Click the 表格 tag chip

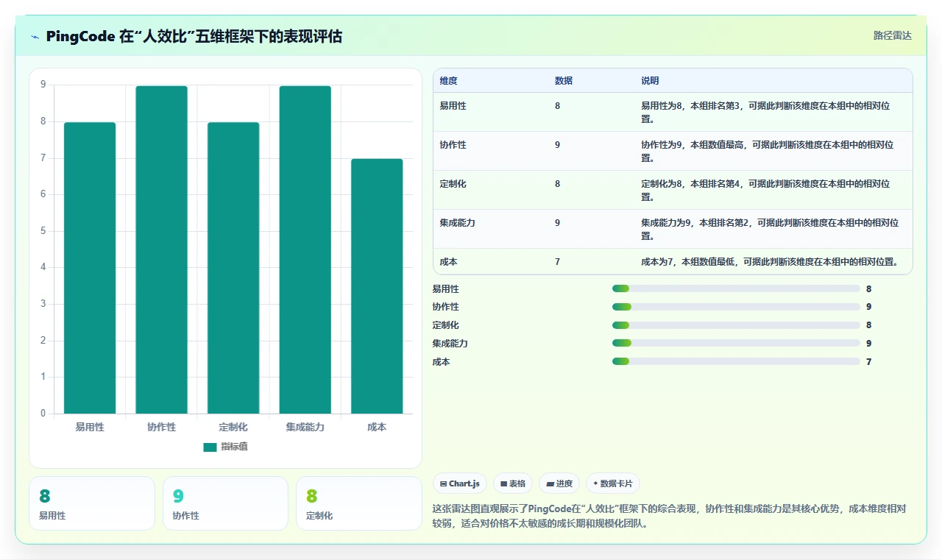pyautogui.click(x=513, y=483)
